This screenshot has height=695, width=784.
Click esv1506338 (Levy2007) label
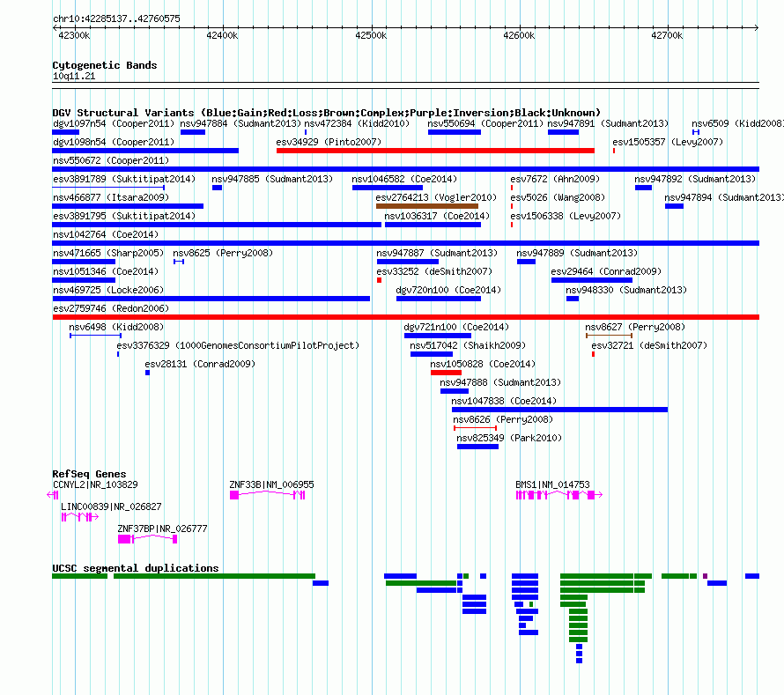566,216
